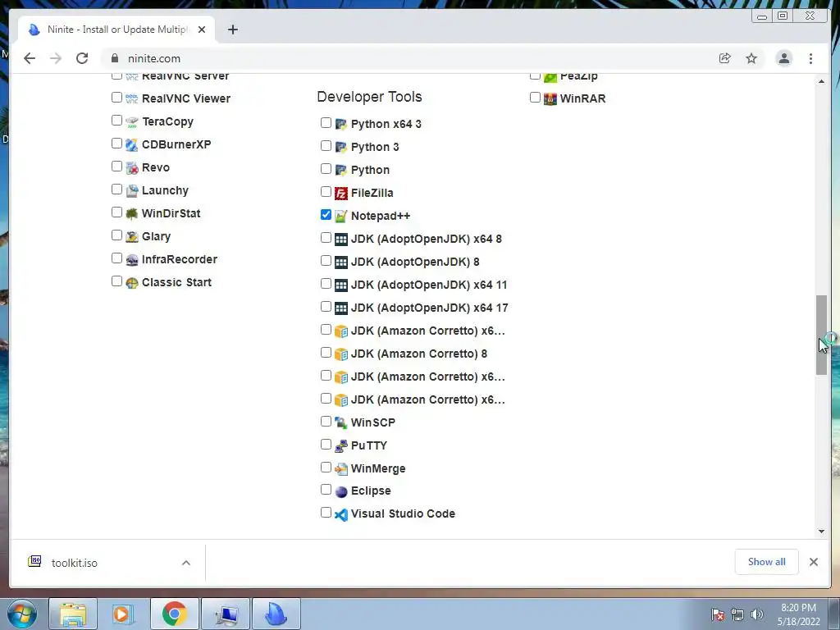Click Show all downloads button
The image size is (840, 630).
click(x=767, y=562)
